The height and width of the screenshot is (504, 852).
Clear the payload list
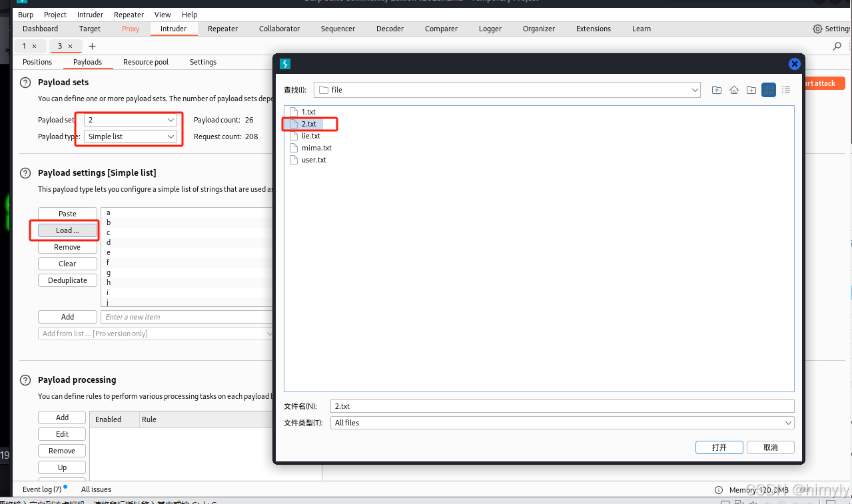pyautogui.click(x=67, y=264)
